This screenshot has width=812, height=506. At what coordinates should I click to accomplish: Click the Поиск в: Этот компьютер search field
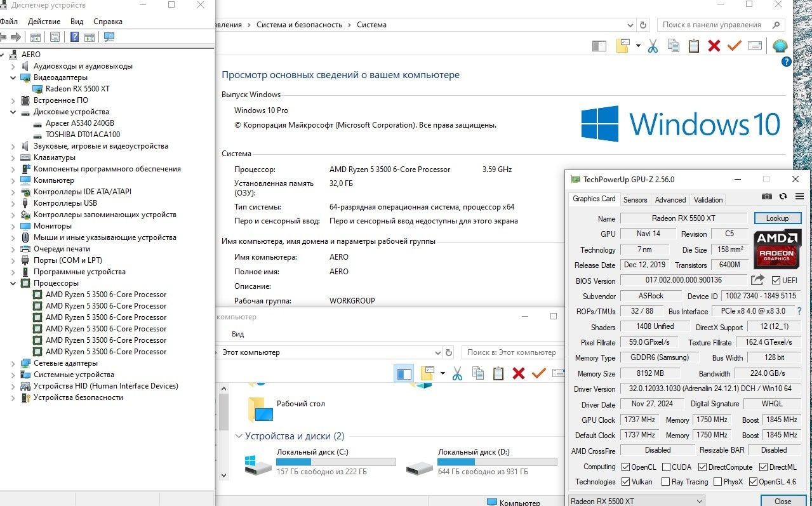[x=512, y=352]
